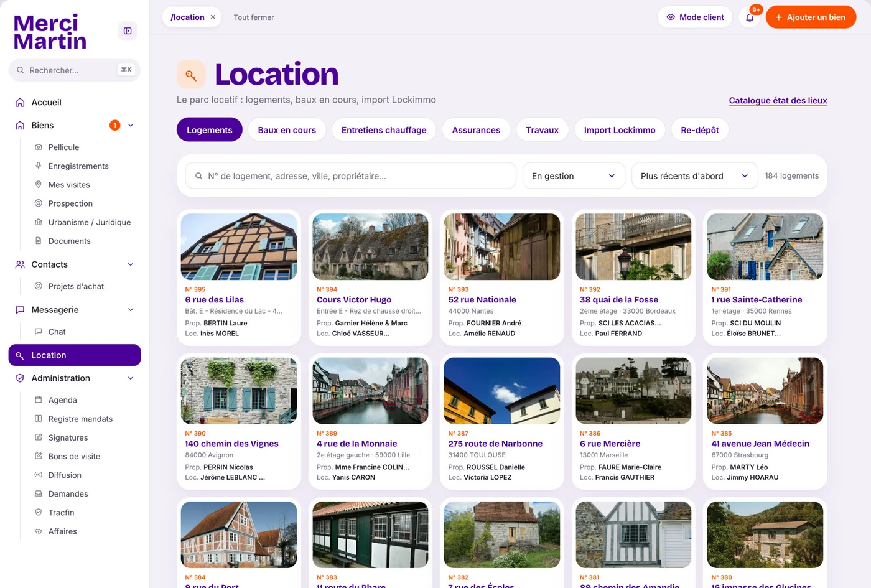Screen dimensions: 871x588
Task: Open Location in the sidebar
Action: tap(75, 355)
